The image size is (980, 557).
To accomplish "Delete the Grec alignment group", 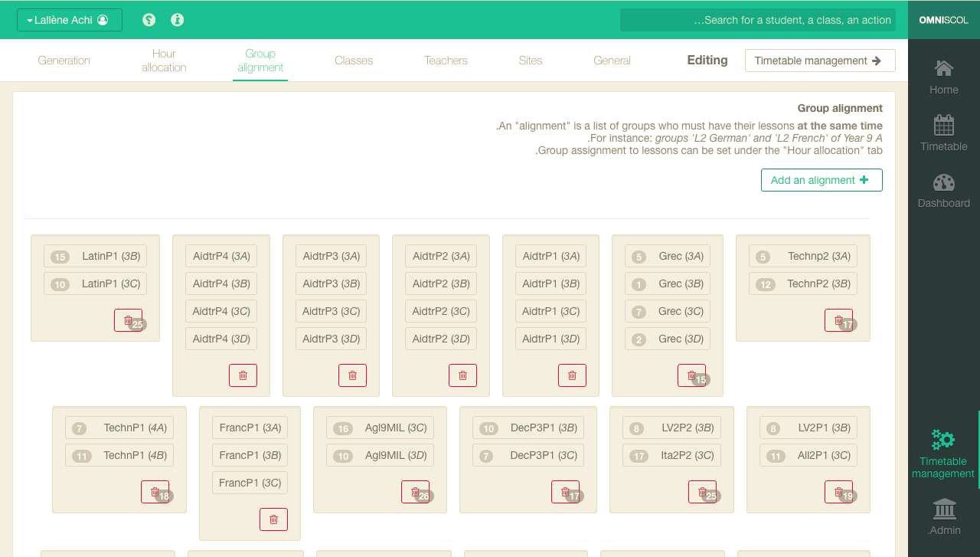I will pos(691,375).
